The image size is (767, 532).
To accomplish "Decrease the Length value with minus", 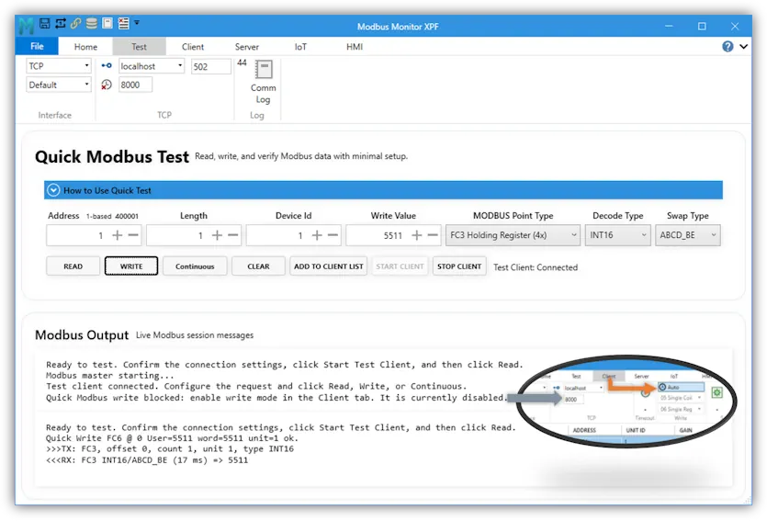I will [x=232, y=235].
